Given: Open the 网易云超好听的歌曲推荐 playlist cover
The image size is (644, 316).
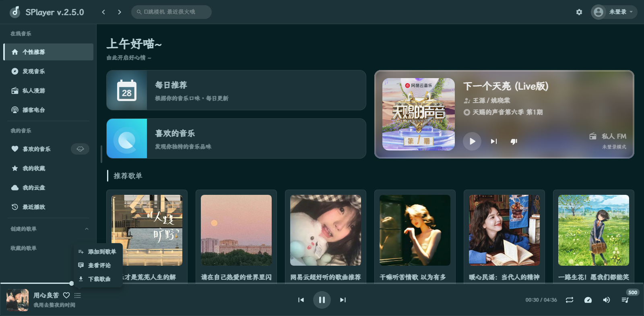Looking at the screenshot, I should [326, 230].
